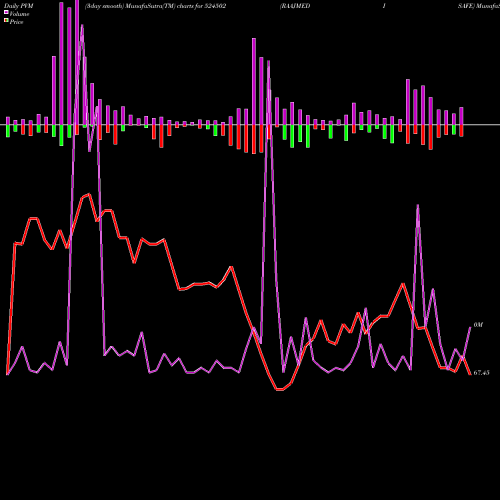500x500 pixels.
Task: Select the 'Volume' legend label
Action: click(19, 14)
